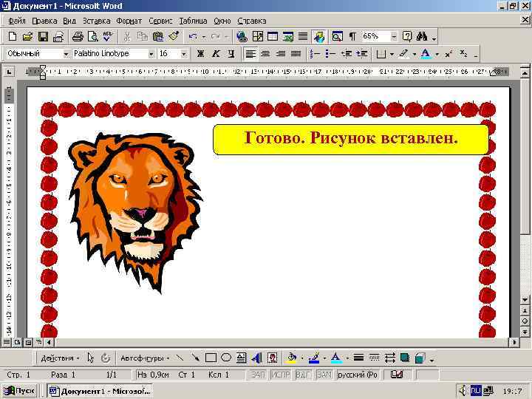
Task: Insert Excel worksheet icon
Action: pos(287,36)
